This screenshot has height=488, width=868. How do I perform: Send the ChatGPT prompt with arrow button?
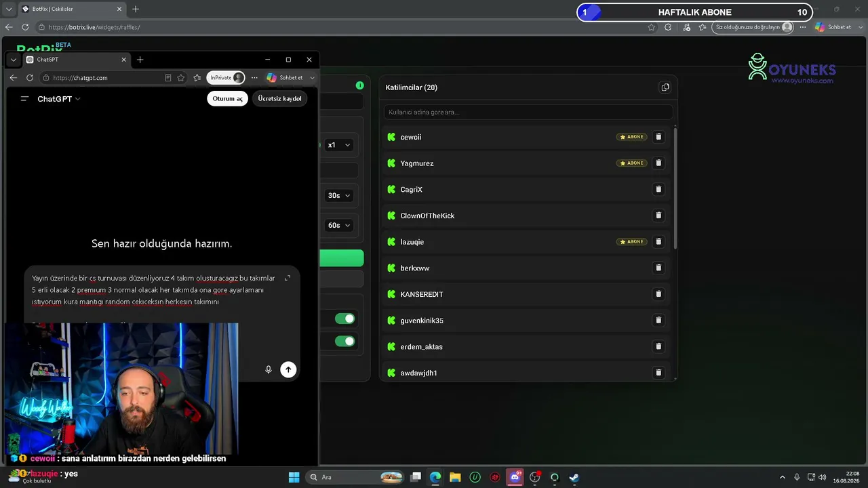click(x=288, y=369)
